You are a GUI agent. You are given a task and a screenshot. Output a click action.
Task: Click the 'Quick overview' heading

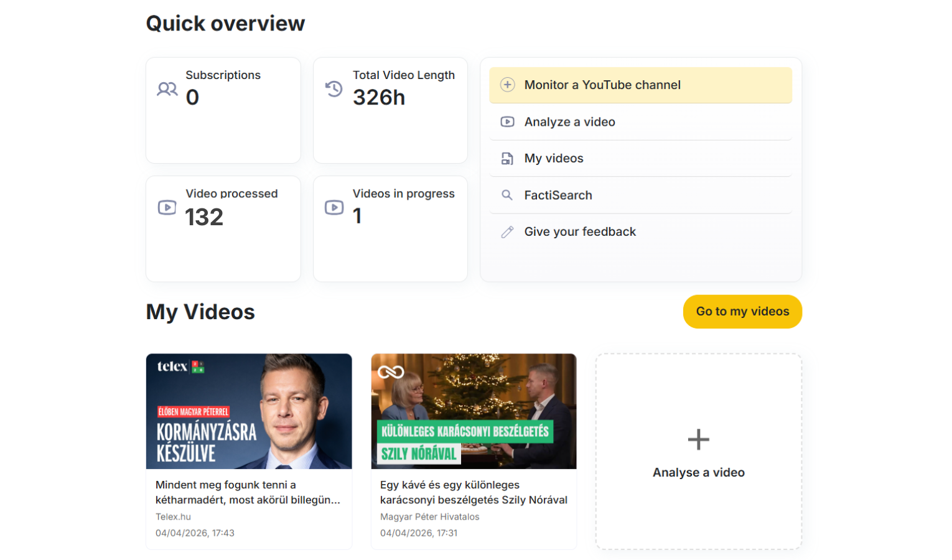[225, 24]
